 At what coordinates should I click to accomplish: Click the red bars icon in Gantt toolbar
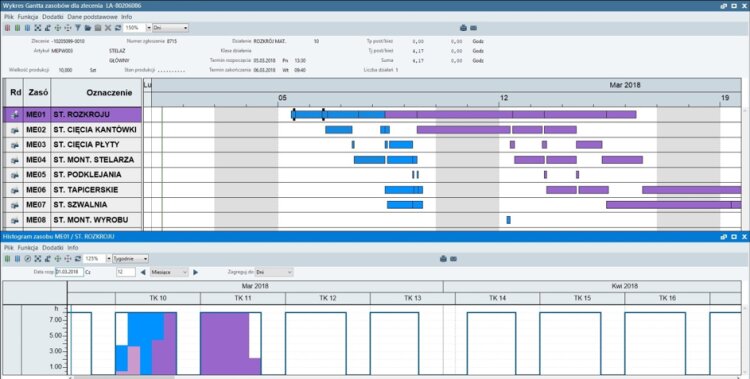7,28
